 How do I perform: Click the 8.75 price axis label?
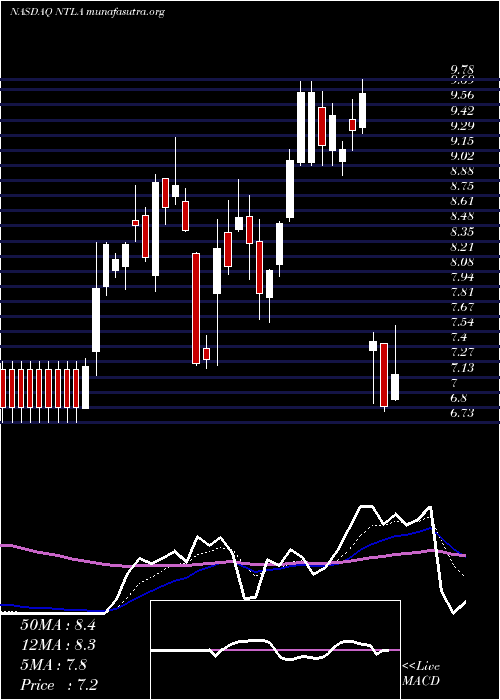[x=462, y=186]
